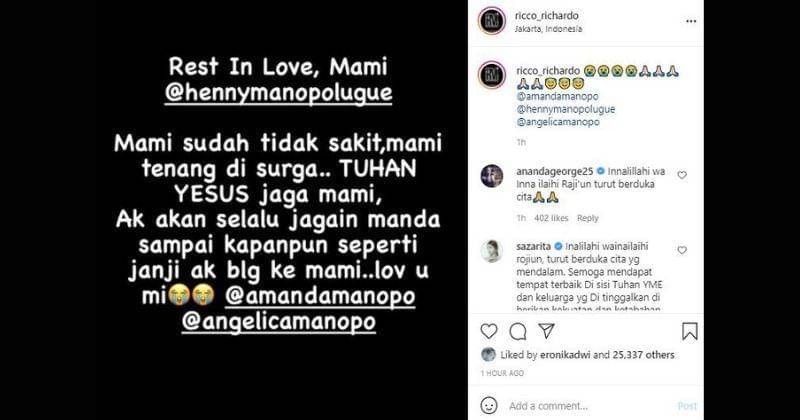Share post via paper plane icon
The image size is (800, 420).
click(x=546, y=331)
